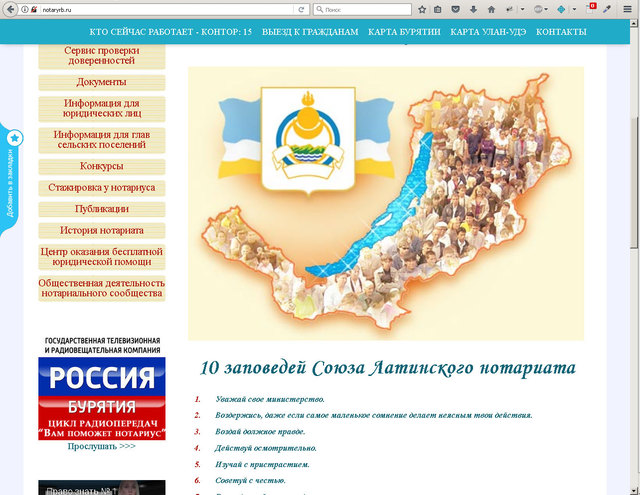Go back with the browser back arrow
This screenshot has width=640, height=495.
pos(10,9)
